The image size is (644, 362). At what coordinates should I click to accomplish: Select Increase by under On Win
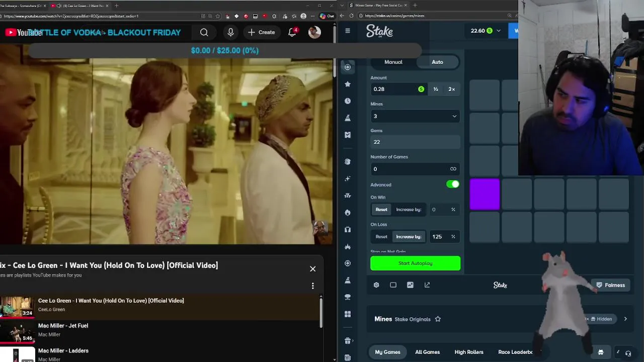click(x=409, y=210)
